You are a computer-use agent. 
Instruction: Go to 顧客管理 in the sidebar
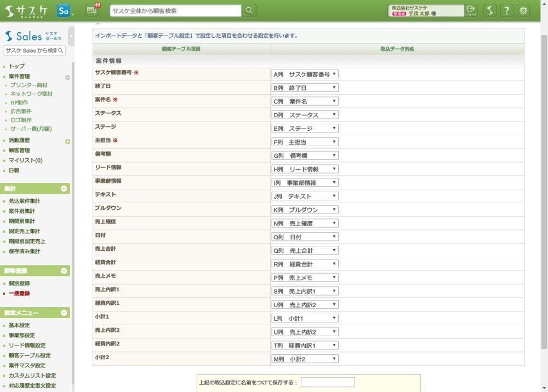[19, 151]
